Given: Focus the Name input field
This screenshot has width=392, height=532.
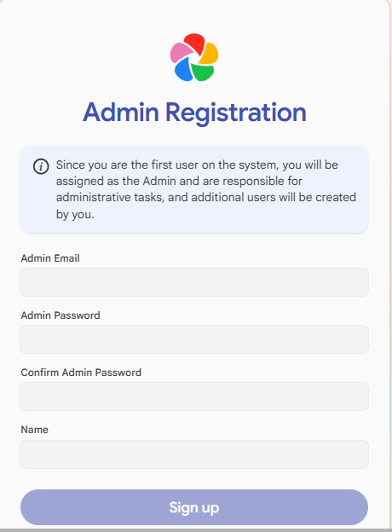Looking at the screenshot, I should pyautogui.click(x=194, y=454).
